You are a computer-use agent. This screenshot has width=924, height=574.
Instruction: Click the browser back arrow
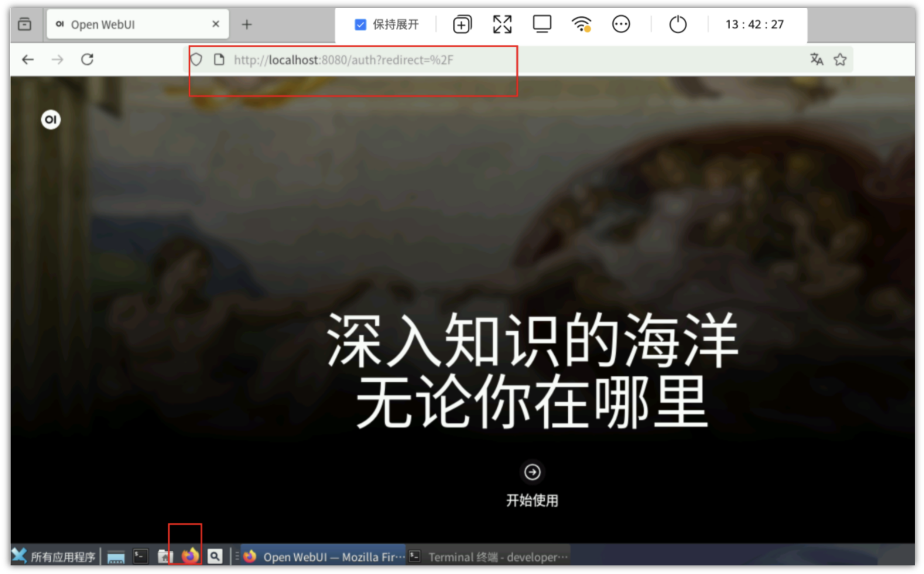pyautogui.click(x=28, y=59)
